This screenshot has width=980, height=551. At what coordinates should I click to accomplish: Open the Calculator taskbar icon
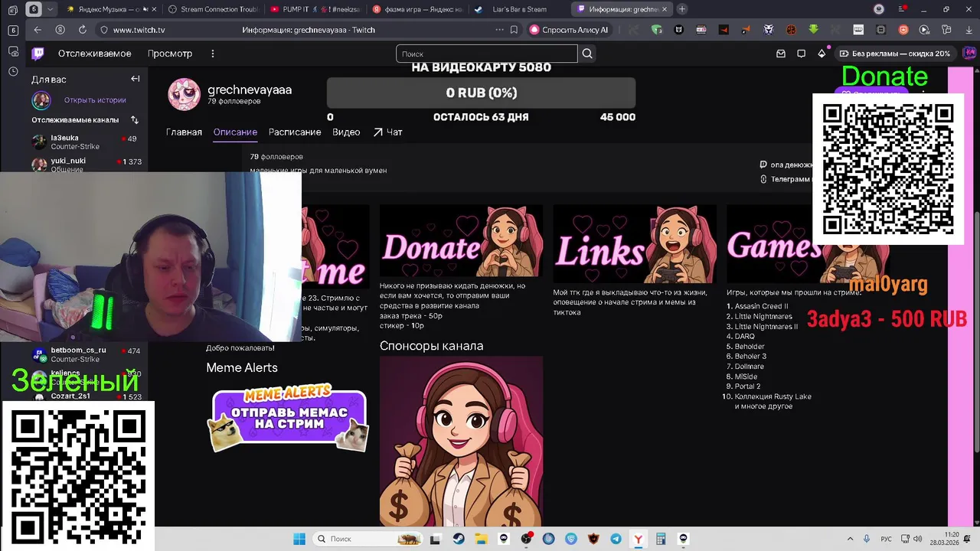click(661, 539)
